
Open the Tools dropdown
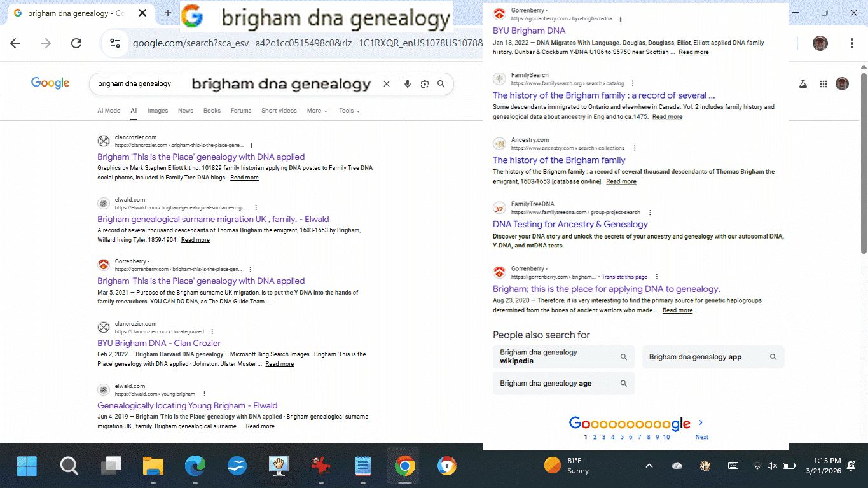click(x=349, y=111)
